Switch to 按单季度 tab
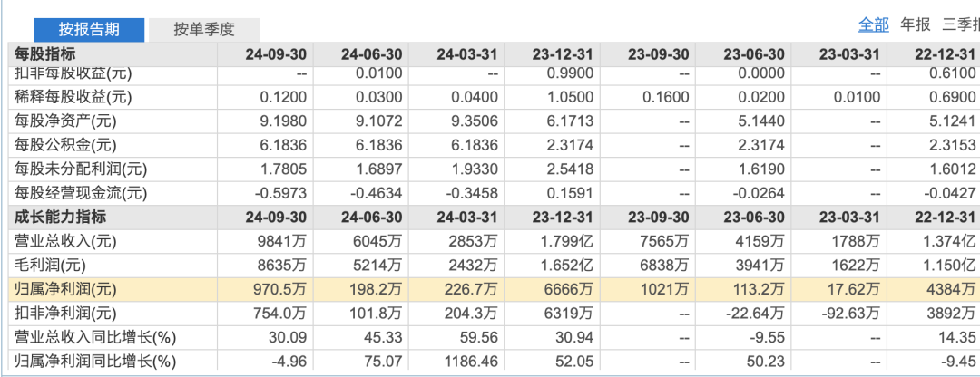980x377 pixels. pos(203,29)
